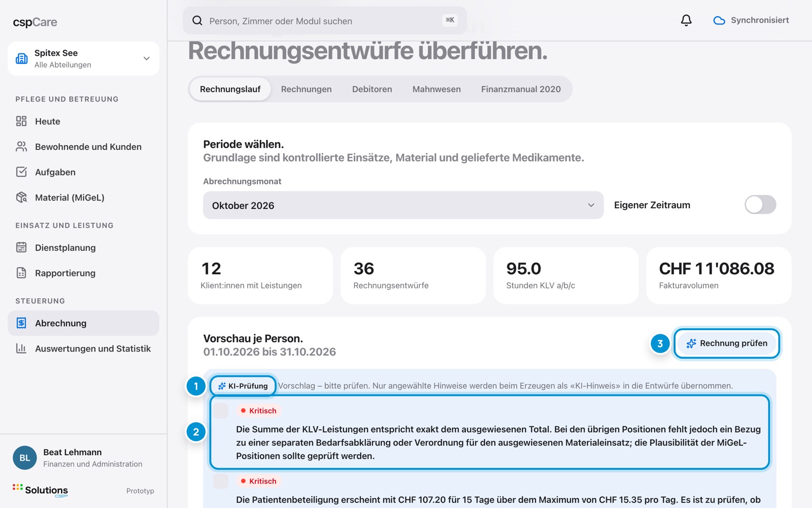This screenshot has width=812, height=508.
Task: Switch to the Rechnungslauf tab
Action: click(x=230, y=89)
